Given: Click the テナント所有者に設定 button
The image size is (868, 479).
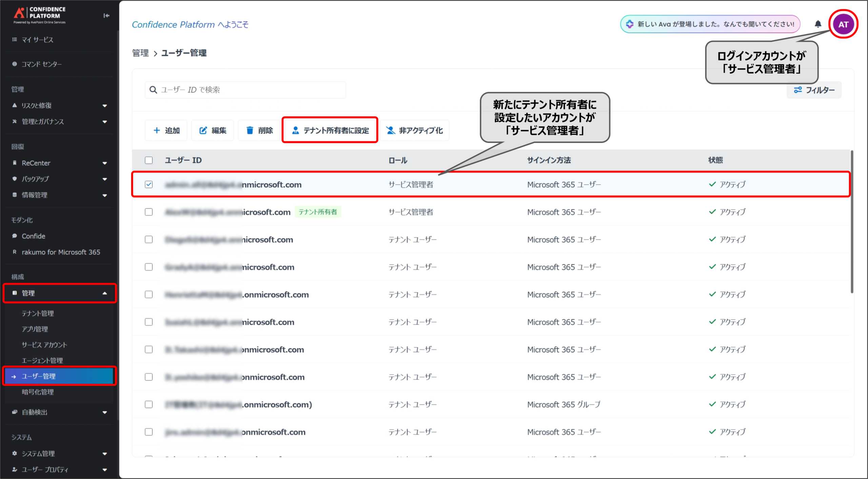Looking at the screenshot, I should click(330, 131).
